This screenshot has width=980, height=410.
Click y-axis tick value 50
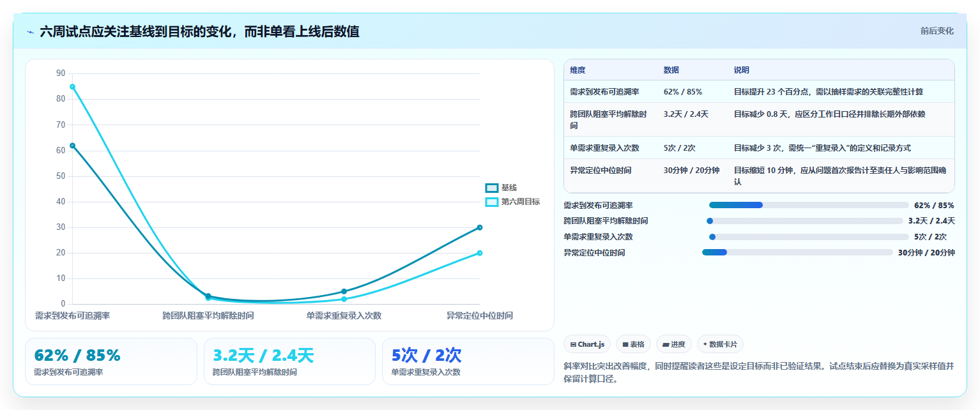click(x=61, y=176)
